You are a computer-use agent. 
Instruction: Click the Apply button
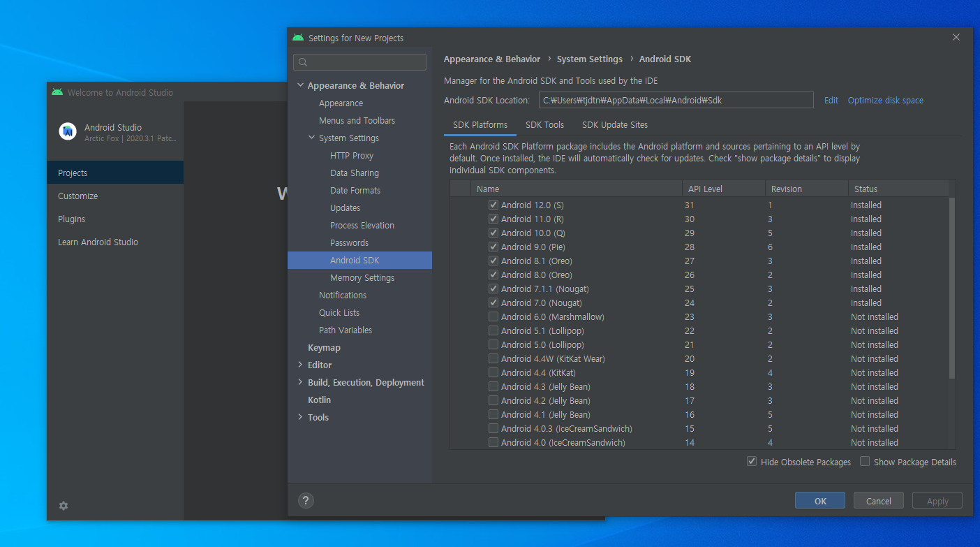(x=937, y=500)
